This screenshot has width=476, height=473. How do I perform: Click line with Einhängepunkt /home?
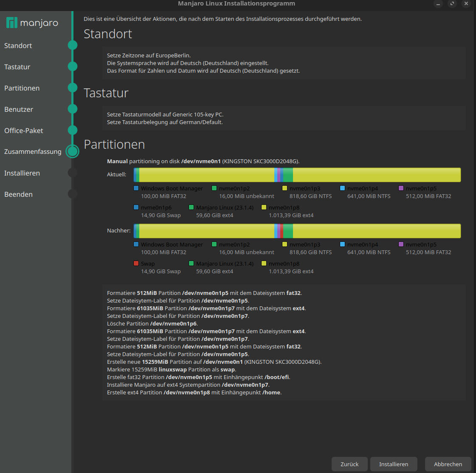click(194, 393)
